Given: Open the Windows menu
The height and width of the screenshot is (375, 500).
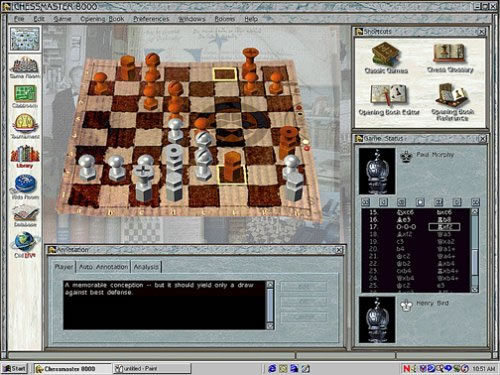Looking at the screenshot, I should 192,19.
